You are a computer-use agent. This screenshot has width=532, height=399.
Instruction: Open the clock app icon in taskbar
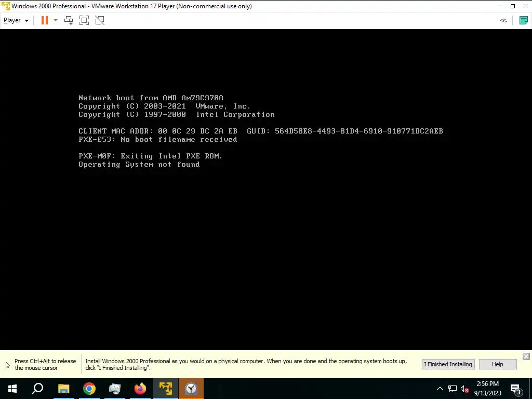click(191, 389)
